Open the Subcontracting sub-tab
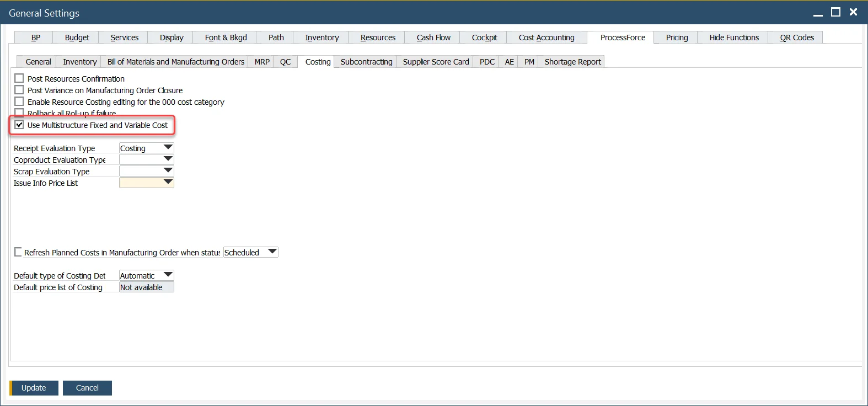This screenshot has width=868, height=406. click(366, 62)
